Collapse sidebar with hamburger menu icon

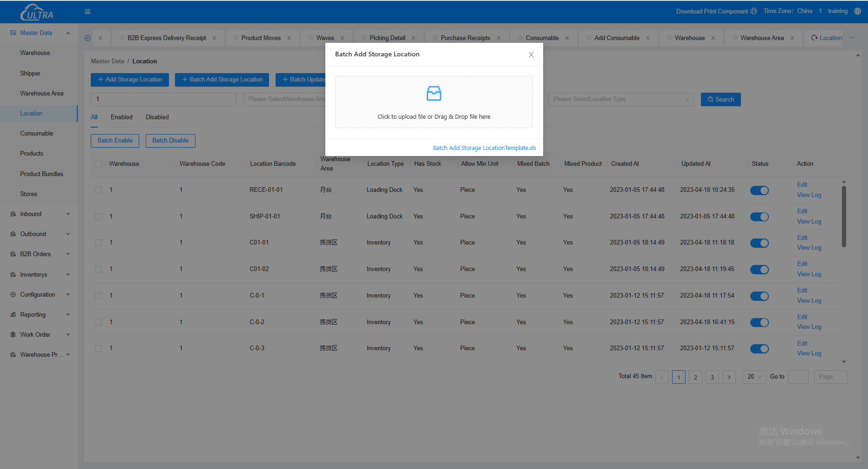87,12
